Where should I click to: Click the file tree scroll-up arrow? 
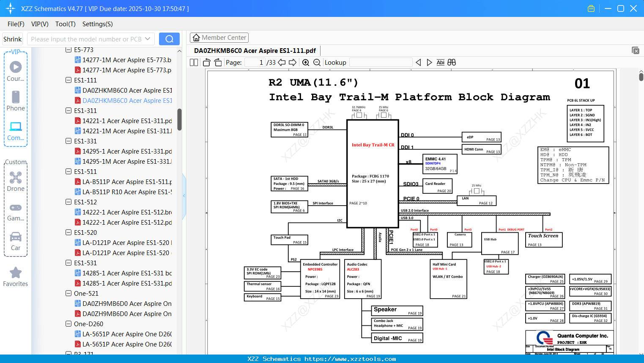pyautogui.click(x=179, y=51)
